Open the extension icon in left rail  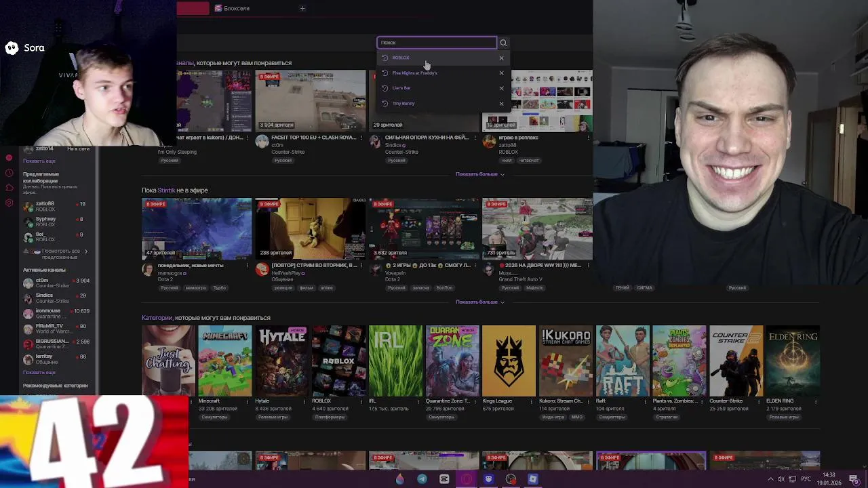point(9,188)
